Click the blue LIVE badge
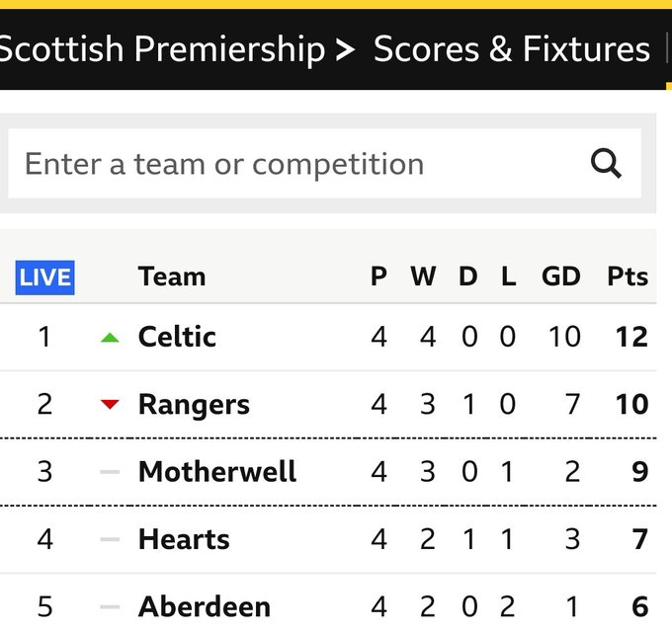 click(45, 277)
